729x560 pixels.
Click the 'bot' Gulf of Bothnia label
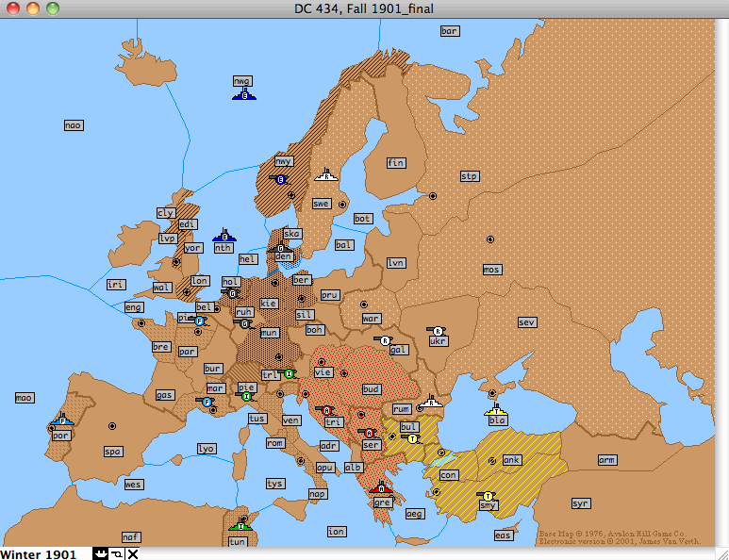pyautogui.click(x=363, y=219)
